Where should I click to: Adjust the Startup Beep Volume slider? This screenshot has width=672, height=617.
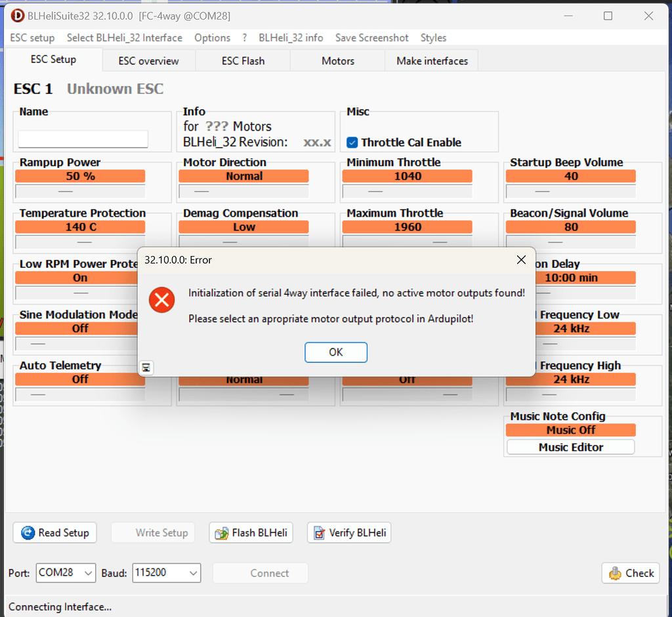[542, 191]
